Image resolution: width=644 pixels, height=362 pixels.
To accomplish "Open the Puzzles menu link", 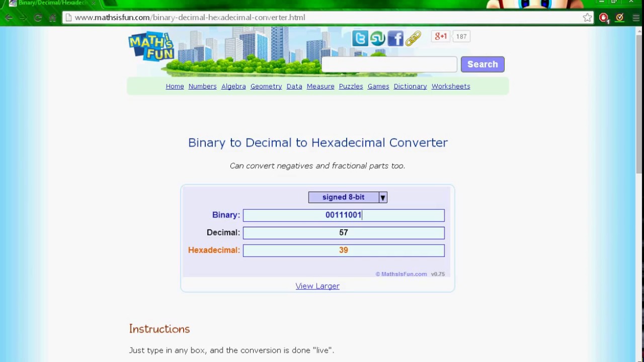I will pyautogui.click(x=351, y=86).
